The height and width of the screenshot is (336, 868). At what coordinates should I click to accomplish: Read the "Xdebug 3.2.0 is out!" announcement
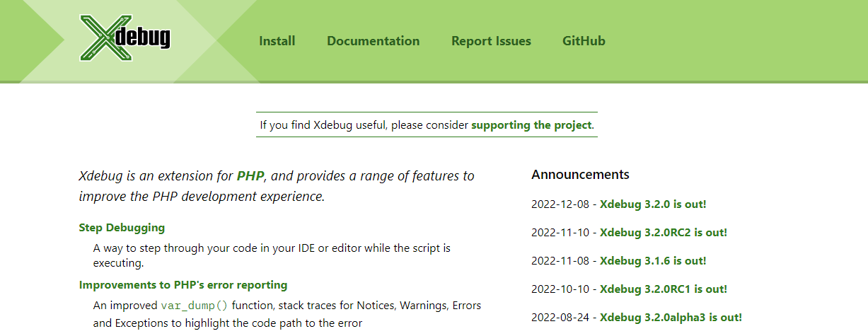653,204
